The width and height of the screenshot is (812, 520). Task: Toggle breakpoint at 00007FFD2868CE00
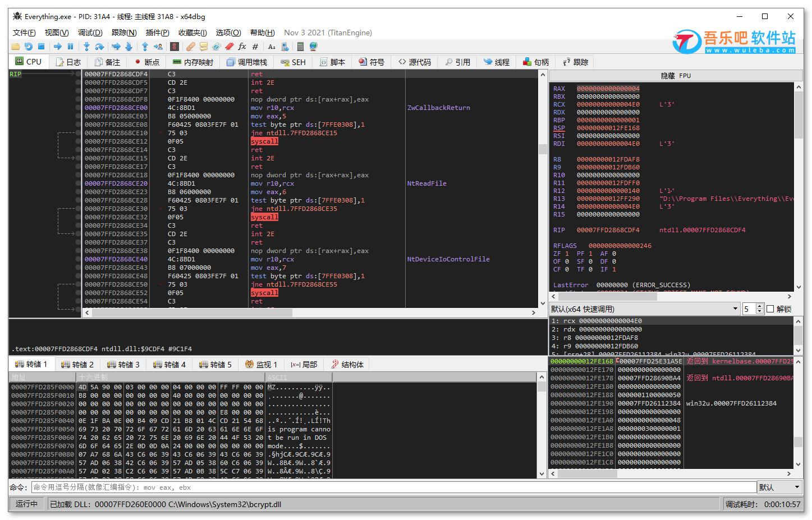coord(78,108)
